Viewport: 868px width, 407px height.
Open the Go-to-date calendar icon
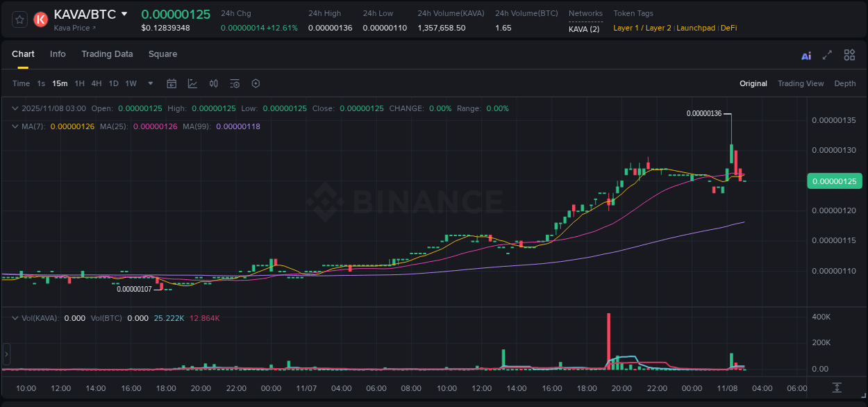pos(172,83)
